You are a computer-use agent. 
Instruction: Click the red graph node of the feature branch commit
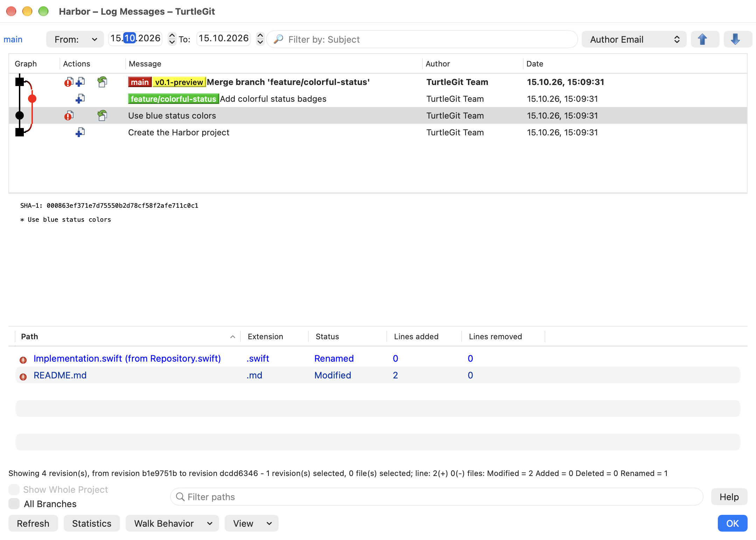(x=32, y=99)
